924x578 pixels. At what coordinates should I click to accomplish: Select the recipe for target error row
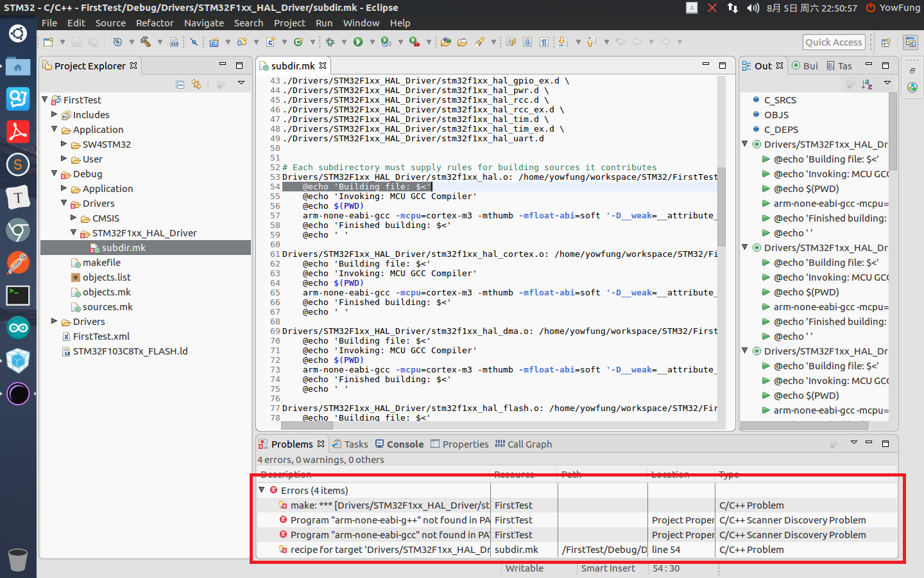tap(576, 549)
